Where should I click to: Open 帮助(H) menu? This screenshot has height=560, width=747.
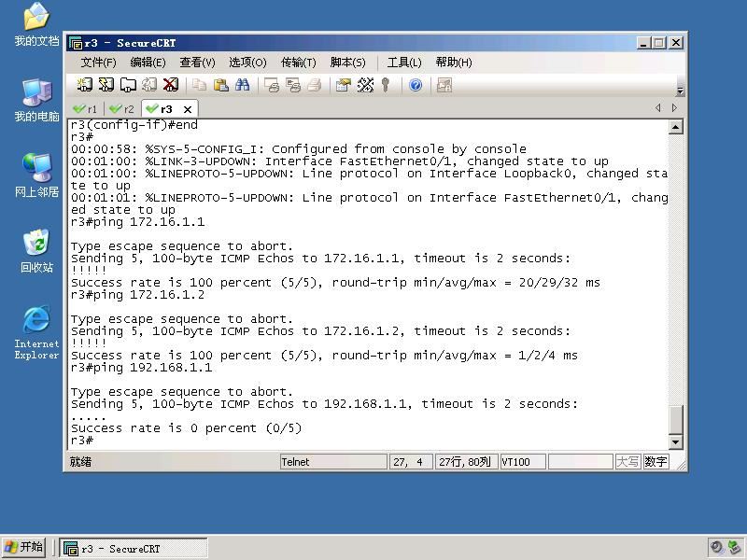[x=454, y=63]
